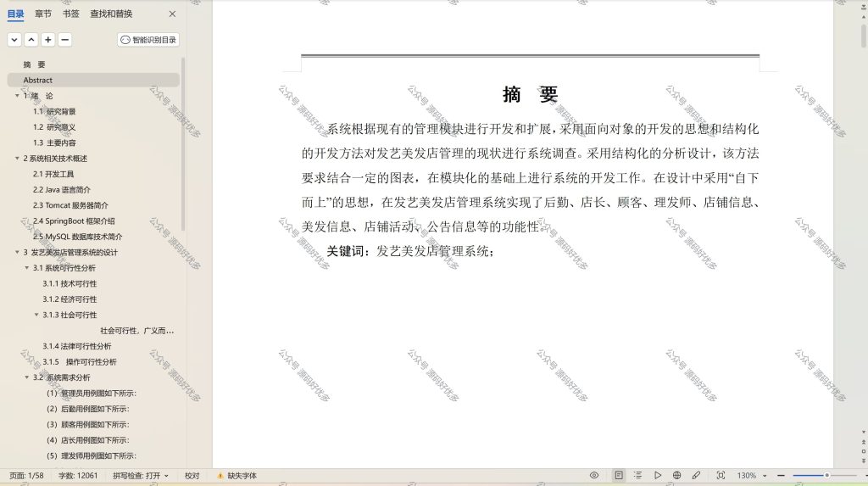
Task: Click the zoom slider handle
Action: click(826, 476)
